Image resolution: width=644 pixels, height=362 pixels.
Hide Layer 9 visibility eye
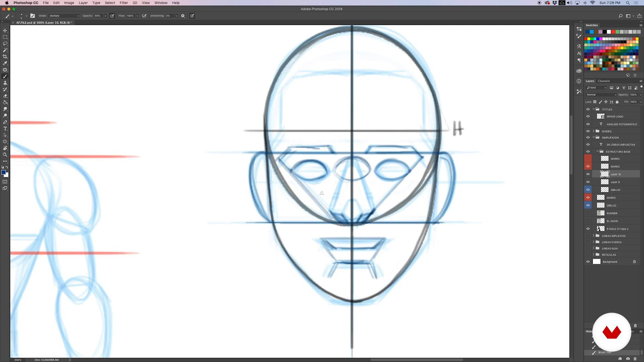(588, 182)
